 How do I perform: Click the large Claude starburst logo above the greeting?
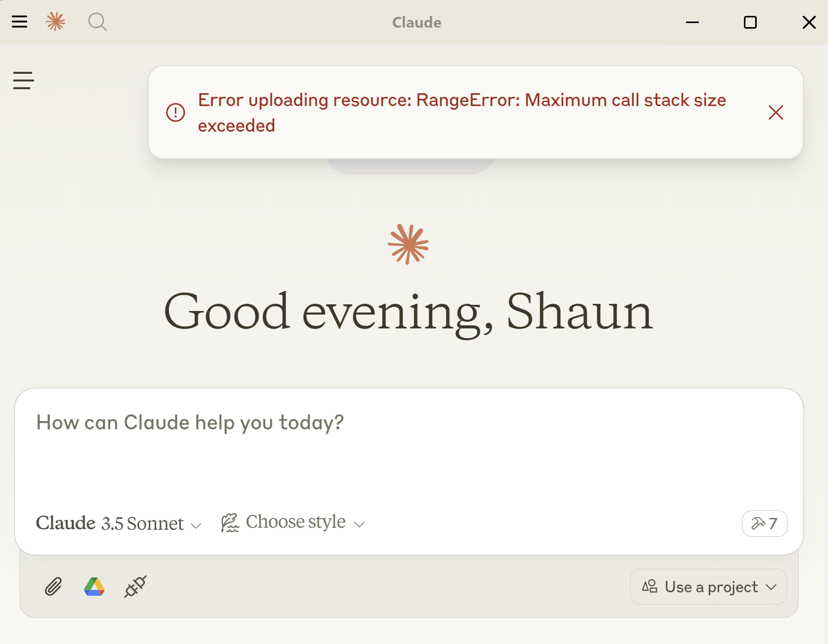(x=408, y=244)
